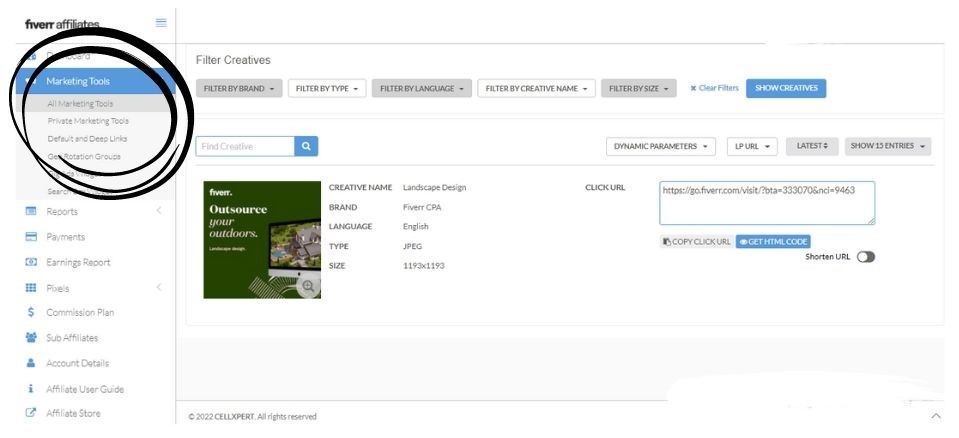Click the fiverr affiliates logo
Viewport: 959px width, 438px height.
62,24
